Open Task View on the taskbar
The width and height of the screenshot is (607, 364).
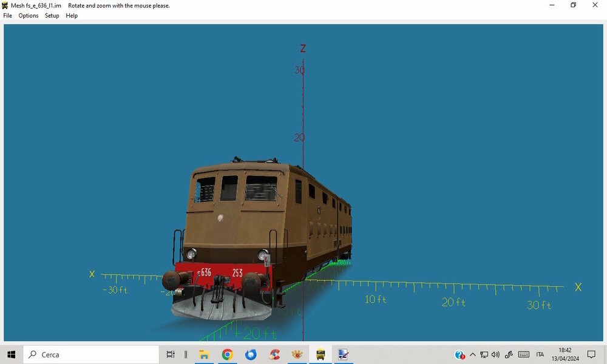click(171, 354)
